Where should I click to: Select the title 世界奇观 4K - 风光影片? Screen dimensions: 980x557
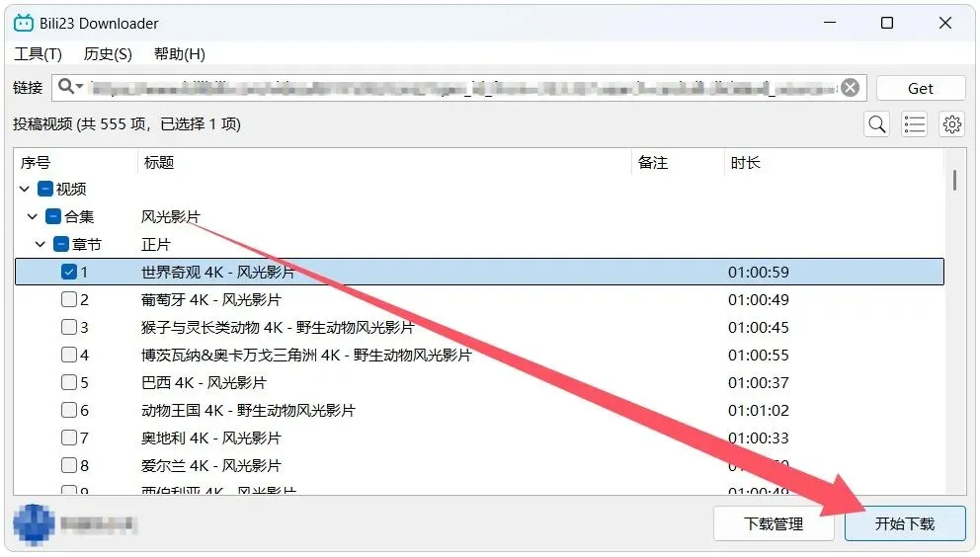(x=217, y=272)
